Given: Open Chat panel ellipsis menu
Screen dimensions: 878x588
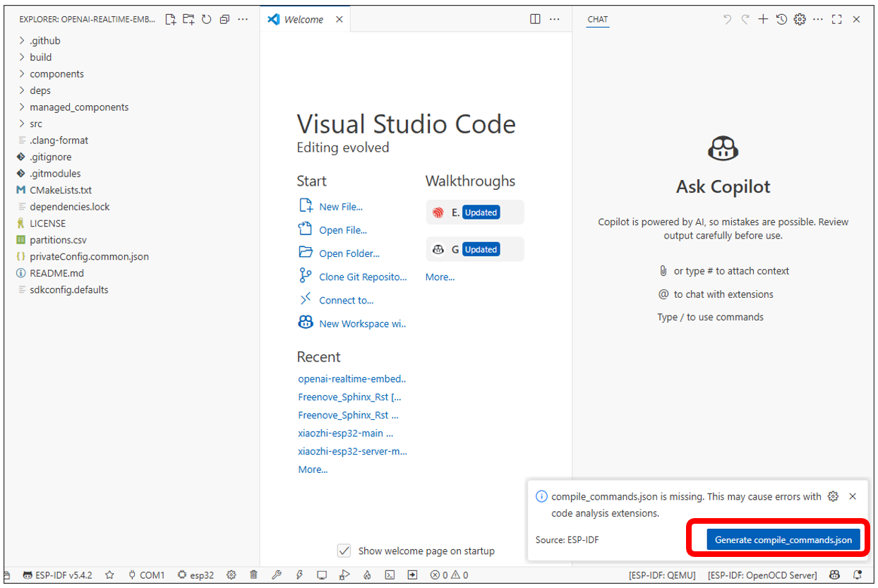Looking at the screenshot, I should pyautogui.click(x=818, y=19).
